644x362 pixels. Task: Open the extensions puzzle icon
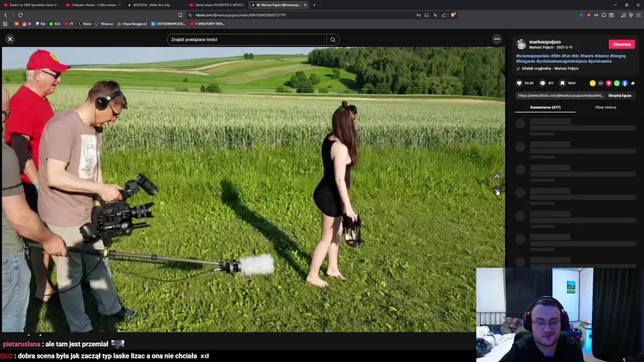(x=604, y=15)
